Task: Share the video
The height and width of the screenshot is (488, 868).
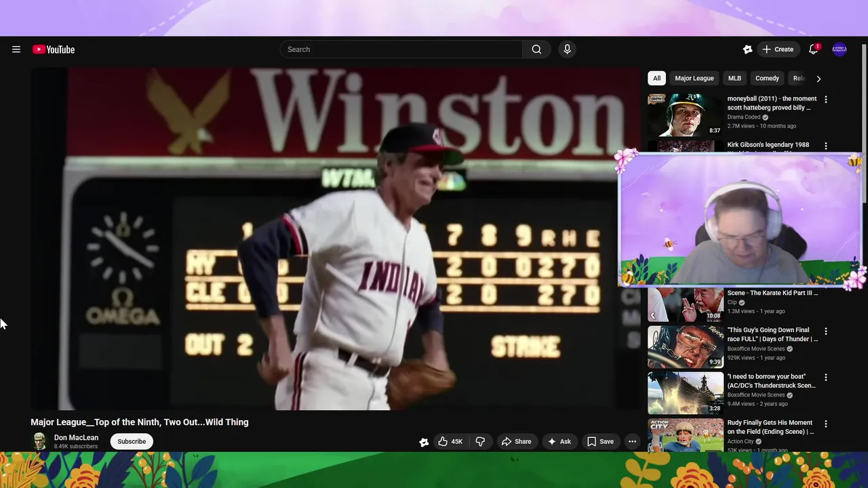Action: coord(516,441)
